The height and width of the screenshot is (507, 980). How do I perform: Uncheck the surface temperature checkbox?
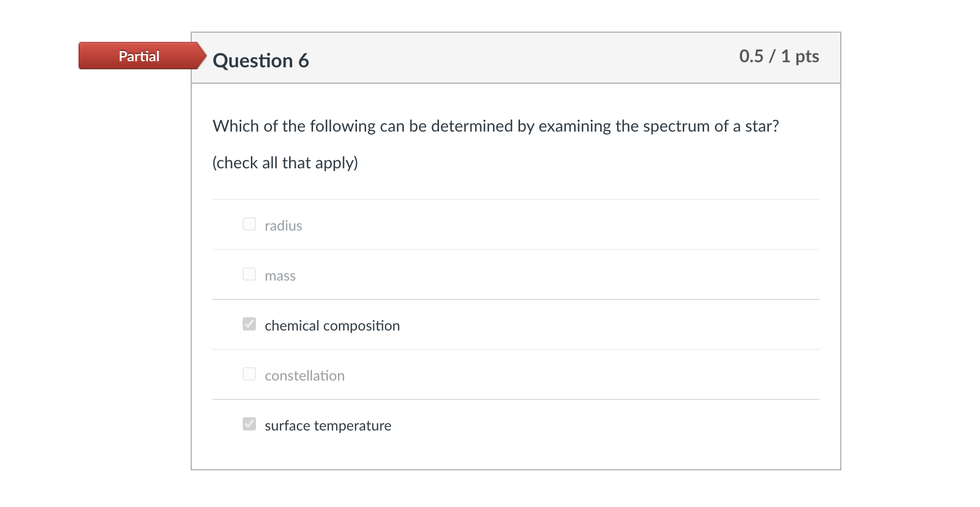(249, 424)
